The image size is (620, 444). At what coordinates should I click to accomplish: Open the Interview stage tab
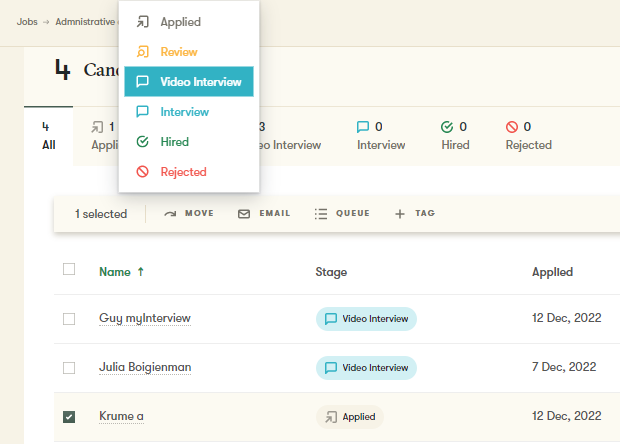pos(381,136)
